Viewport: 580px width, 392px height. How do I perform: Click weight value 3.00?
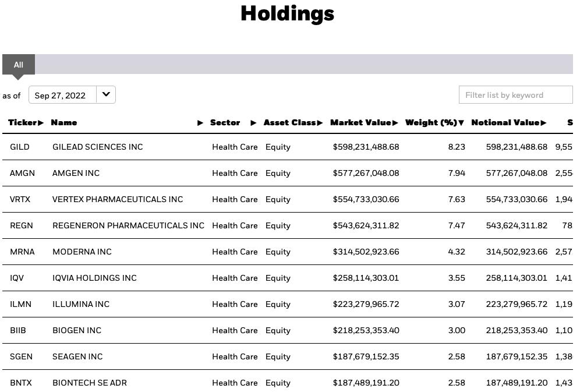click(x=457, y=331)
